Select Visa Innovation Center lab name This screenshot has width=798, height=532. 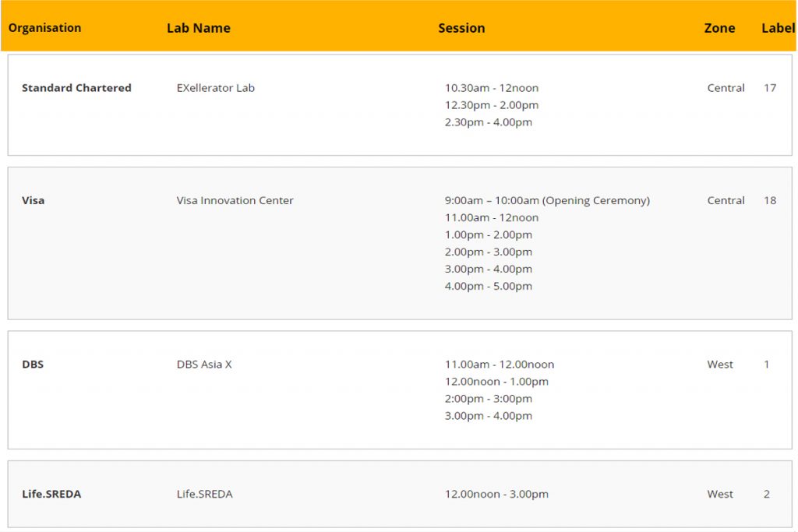tap(235, 200)
